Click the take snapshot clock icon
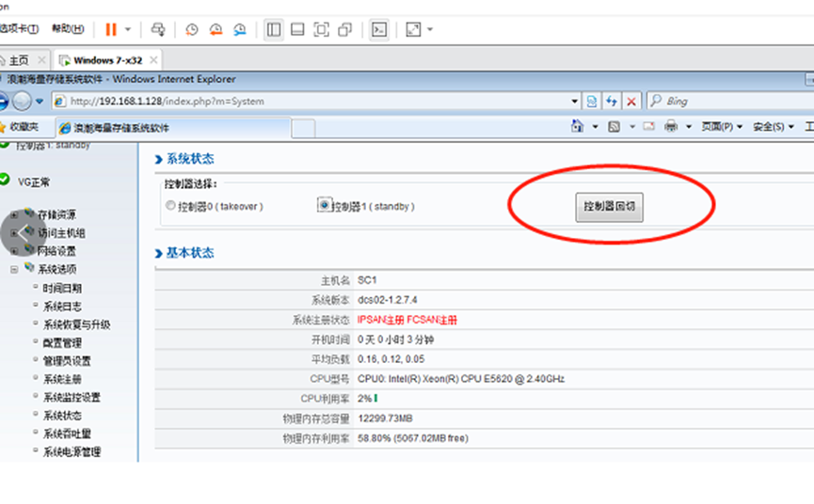This screenshot has width=814, height=504. (x=192, y=29)
